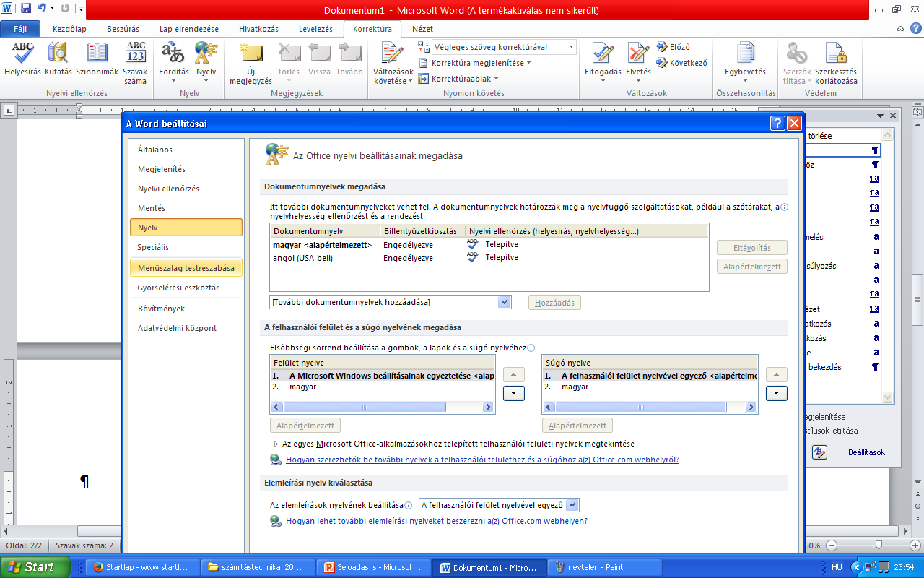Click Beállítások link in styles pane
The height and width of the screenshot is (578, 924).
(871, 452)
